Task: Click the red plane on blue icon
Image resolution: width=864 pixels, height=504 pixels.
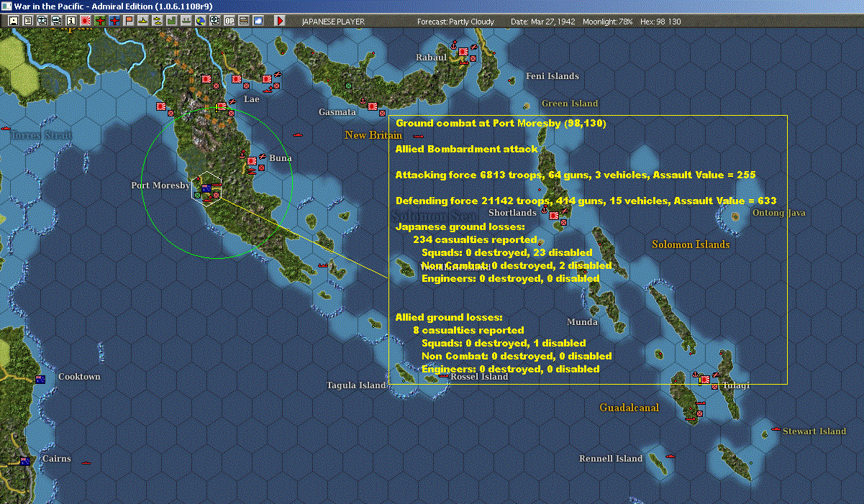Action: pos(114,21)
